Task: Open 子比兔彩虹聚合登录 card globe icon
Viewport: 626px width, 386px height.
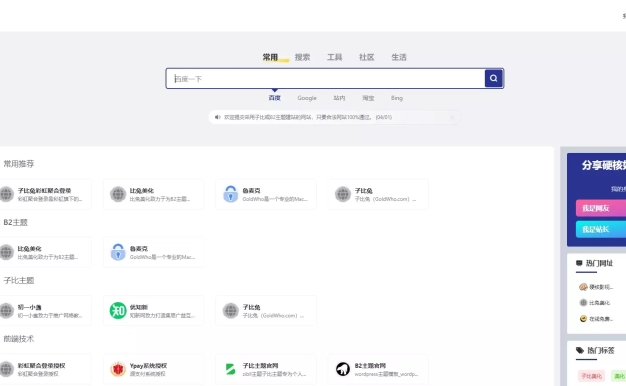Action: (x=6, y=194)
